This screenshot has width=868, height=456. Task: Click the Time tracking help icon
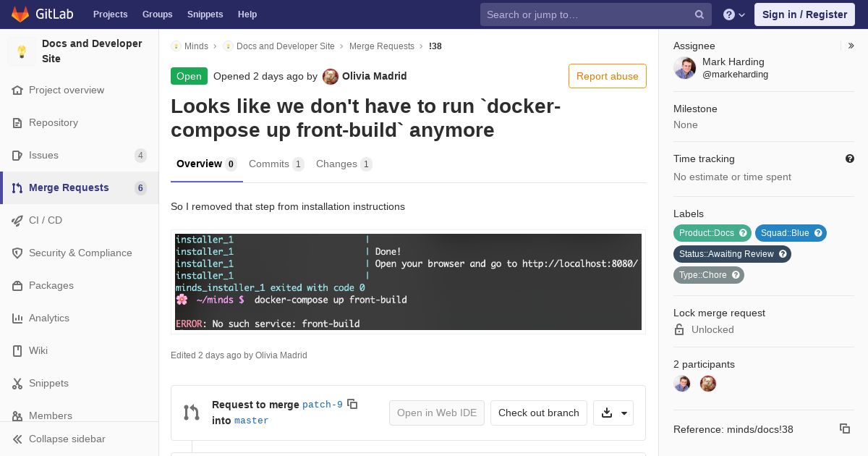coord(850,159)
